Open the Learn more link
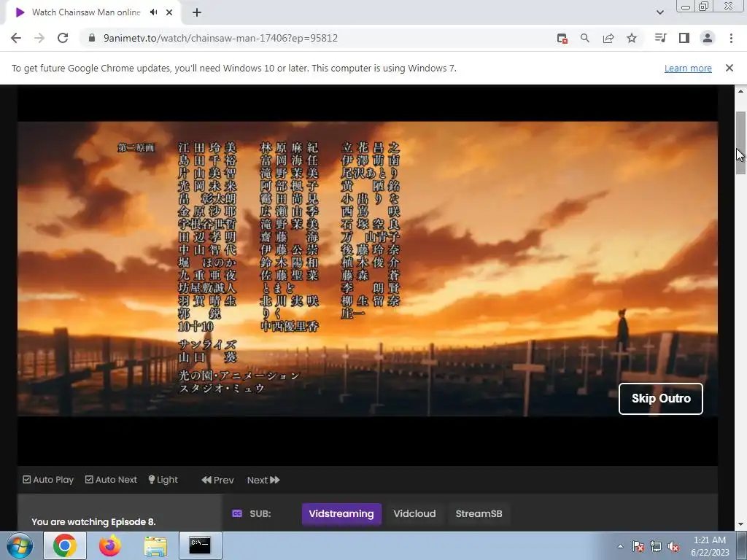The width and height of the screenshot is (747, 560). [688, 68]
